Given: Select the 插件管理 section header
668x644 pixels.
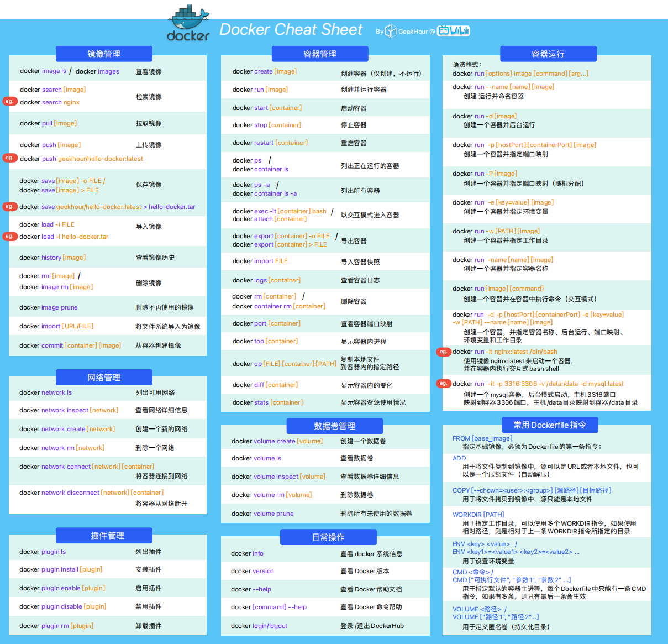Looking at the screenshot, I should [x=104, y=535].
